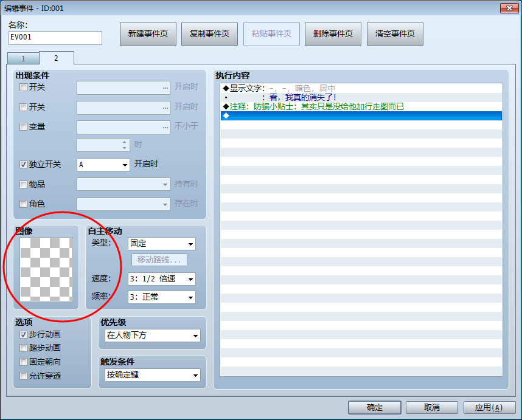Image resolution: width=522 pixels, height=420 pixels.
Task: Open the 物品 item dropdown
Action: [124, 184]
